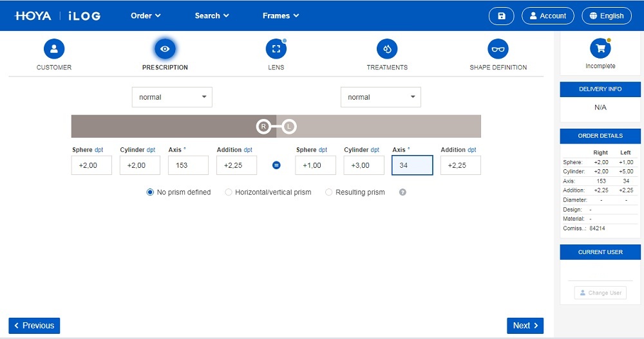Open the English language selector
The height and width of the screenshot is (339, 644).
pyautogui.click(x=606, y=16)
